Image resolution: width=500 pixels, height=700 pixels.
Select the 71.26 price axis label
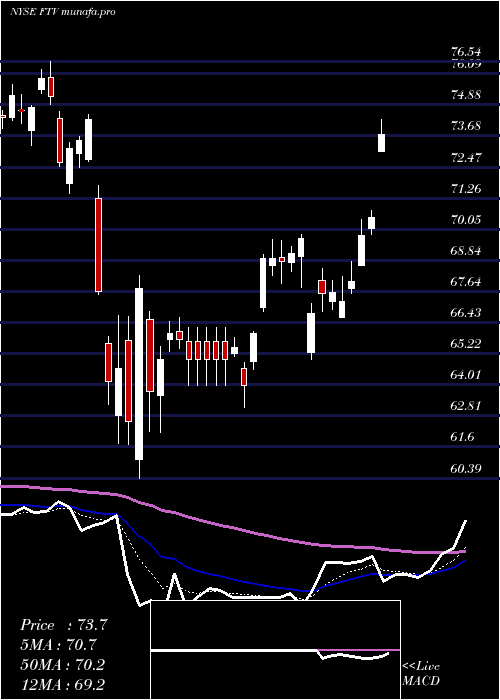pos(468,188)
